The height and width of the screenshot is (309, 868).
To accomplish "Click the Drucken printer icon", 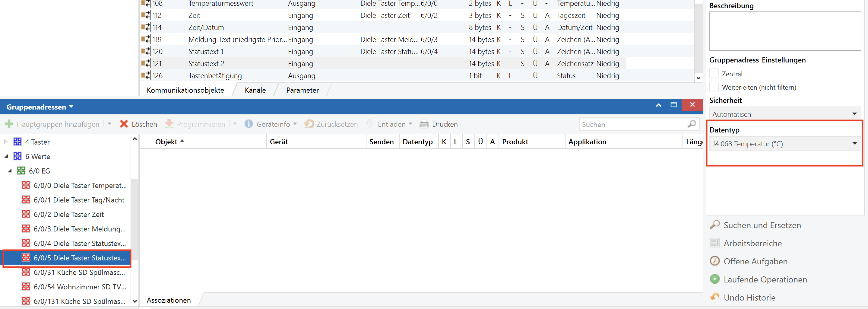I will click(x=424, y=124).
